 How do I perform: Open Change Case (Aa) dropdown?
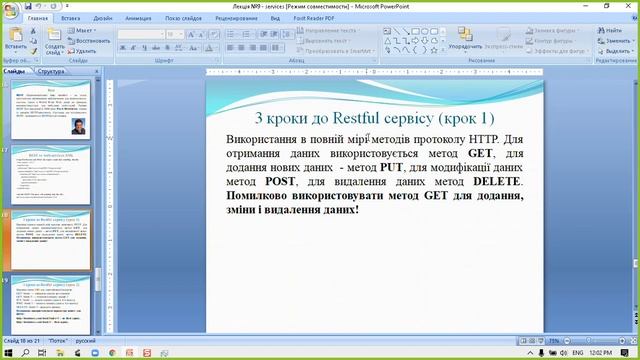[x=194, y=48]
